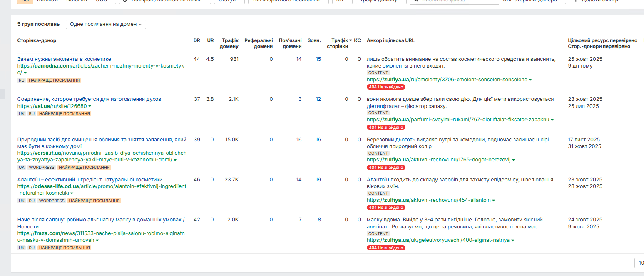Open zulfiya.ua emolent-sensolen target URL

tap(447, 80)
